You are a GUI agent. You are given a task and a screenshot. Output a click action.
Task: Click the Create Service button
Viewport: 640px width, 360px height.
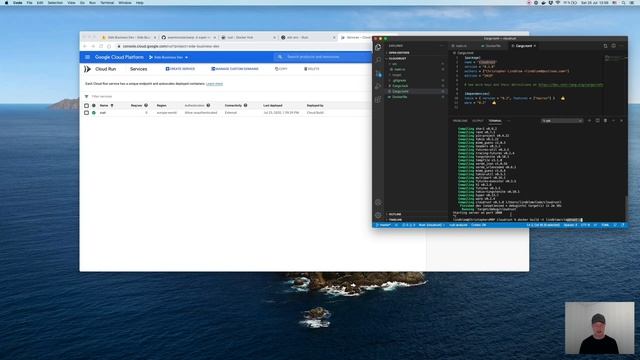point(180,69)
